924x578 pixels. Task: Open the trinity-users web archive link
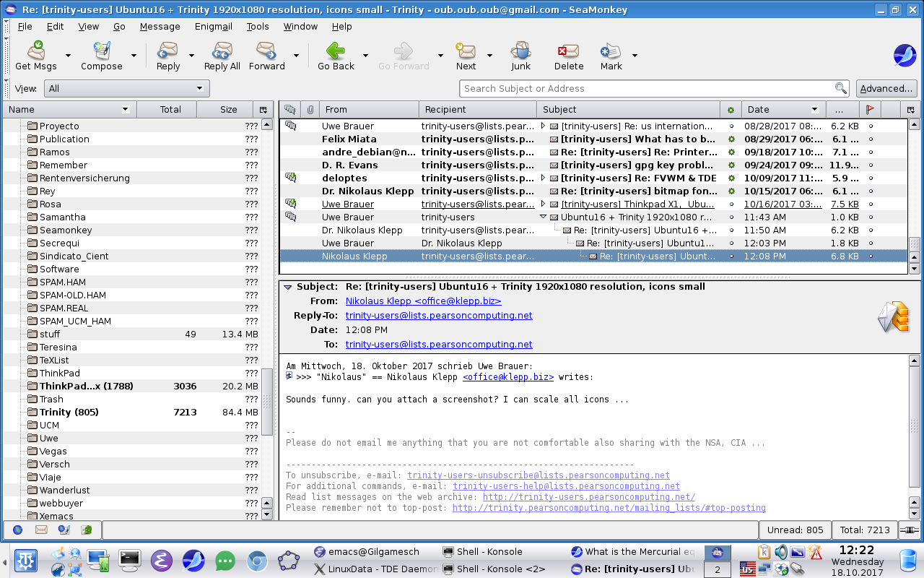(x=589, y=497)
